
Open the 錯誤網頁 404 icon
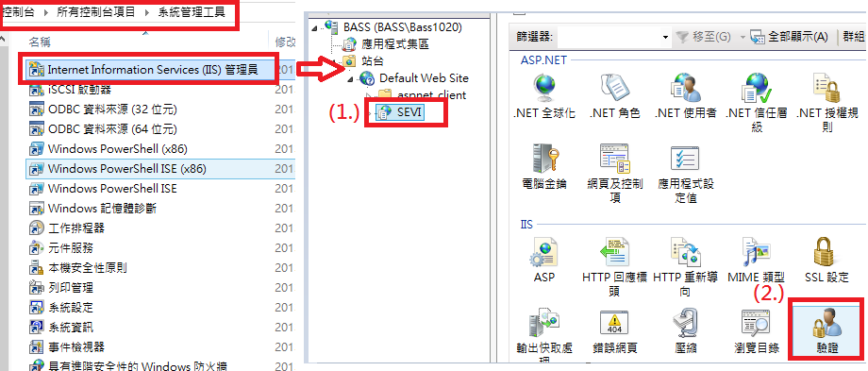[x=614, y=331]
